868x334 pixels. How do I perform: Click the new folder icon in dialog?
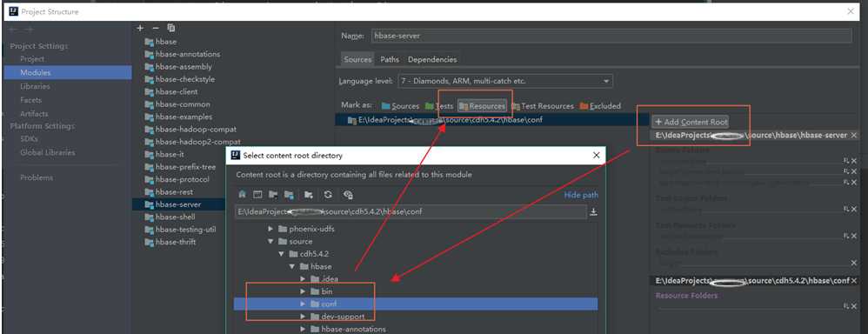coord(309,195)
